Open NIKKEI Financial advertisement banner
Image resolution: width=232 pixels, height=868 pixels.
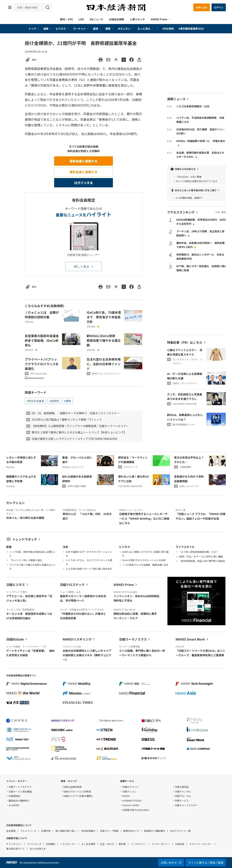pos(196,601)
